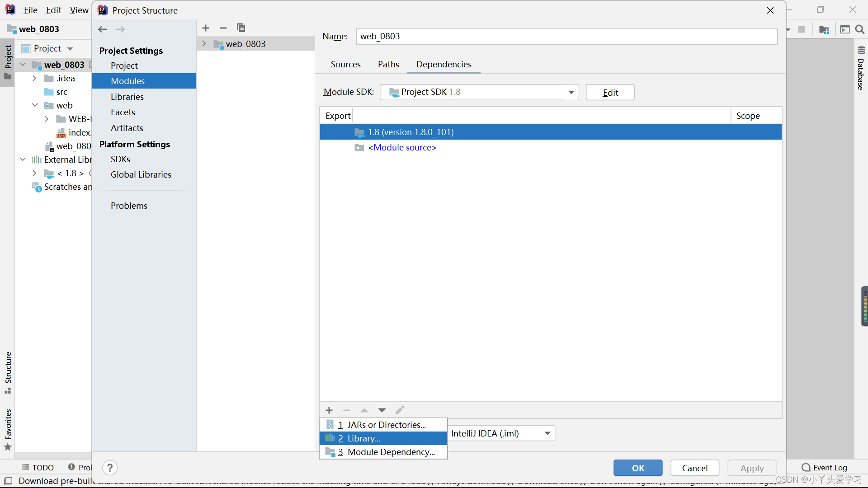Screen dimensions: 868x488
Task: Expand the IntelliJ IDEA .iml dropdown
Action: [547, 432]
